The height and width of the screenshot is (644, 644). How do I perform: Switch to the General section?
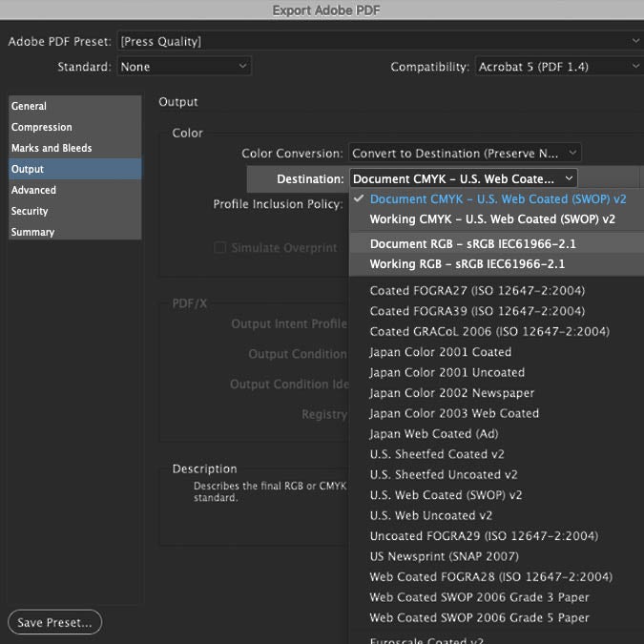pos(30,106)
